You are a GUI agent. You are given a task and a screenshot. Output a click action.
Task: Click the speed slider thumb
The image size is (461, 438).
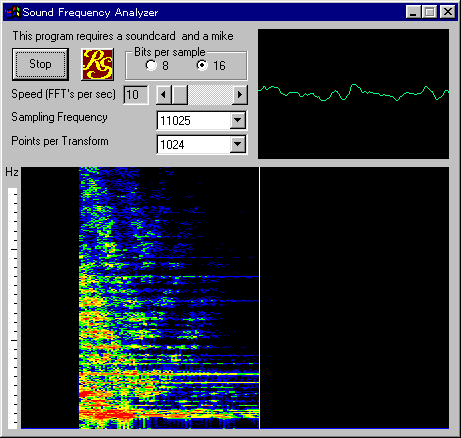[180, 95]
